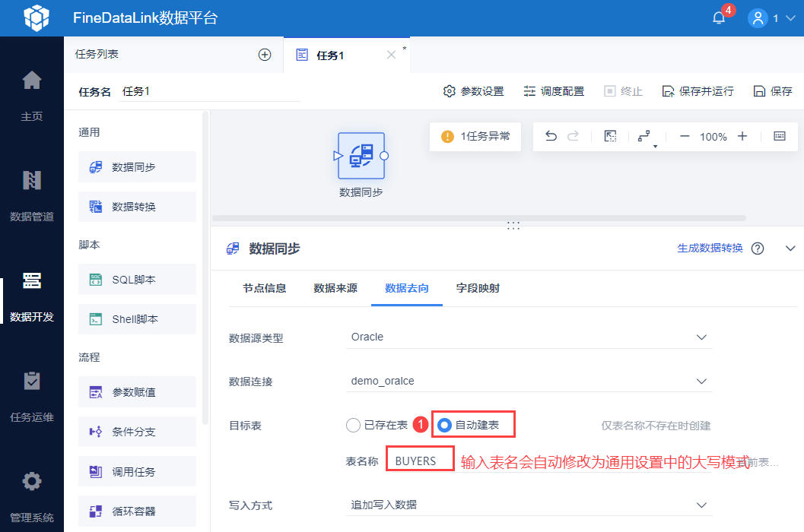Click the 终止 button
Viewport: 804px width, 532px height.
point(624,91)
